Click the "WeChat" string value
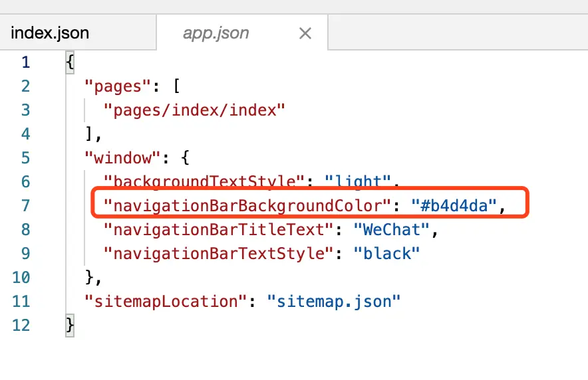The height and width of the screenshot is (380, 588). pos(392,230)
